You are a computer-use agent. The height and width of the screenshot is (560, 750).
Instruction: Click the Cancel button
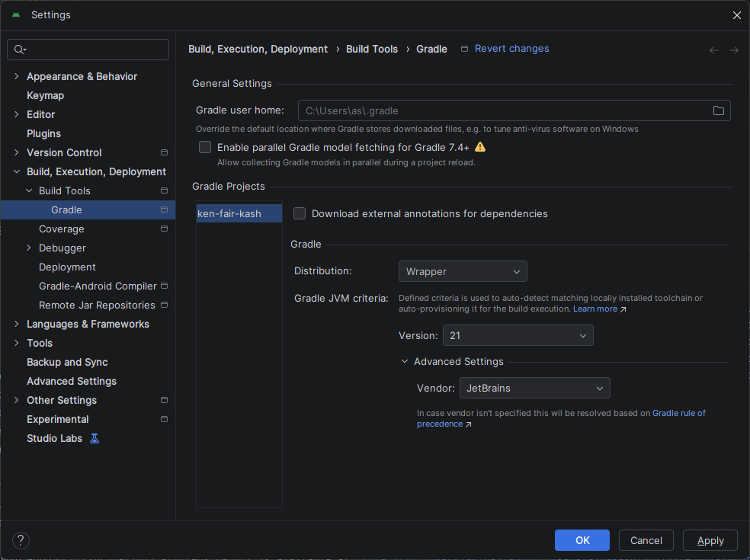point(646,540)
